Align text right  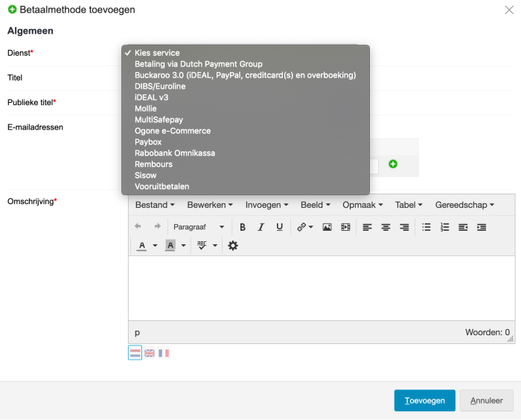pos(404,227)
